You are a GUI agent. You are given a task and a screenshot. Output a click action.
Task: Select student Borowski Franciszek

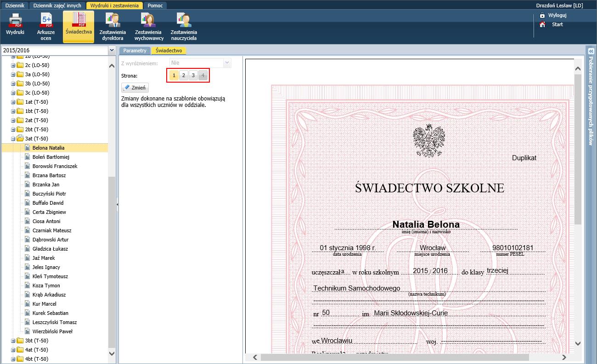tap(55, 166)
